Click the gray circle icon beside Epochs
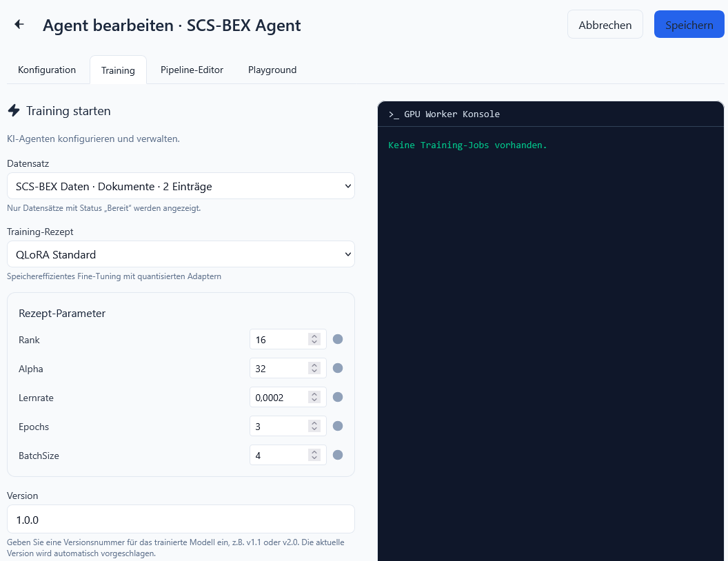 (338, 426)
